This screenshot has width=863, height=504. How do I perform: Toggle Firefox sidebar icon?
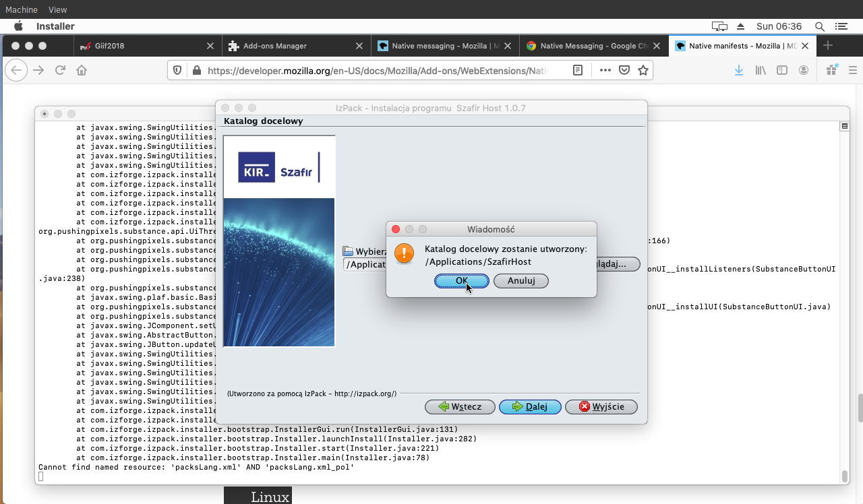click(x=782, y=70)
